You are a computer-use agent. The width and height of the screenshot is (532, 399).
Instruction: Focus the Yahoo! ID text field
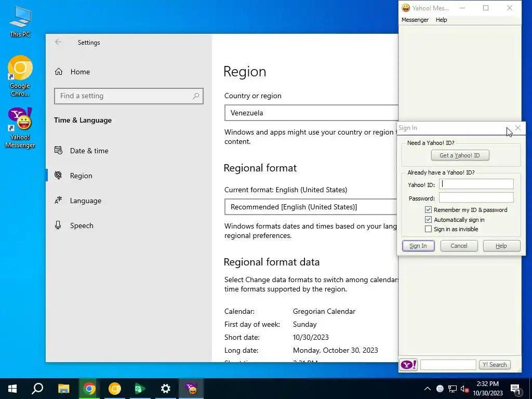476,184
